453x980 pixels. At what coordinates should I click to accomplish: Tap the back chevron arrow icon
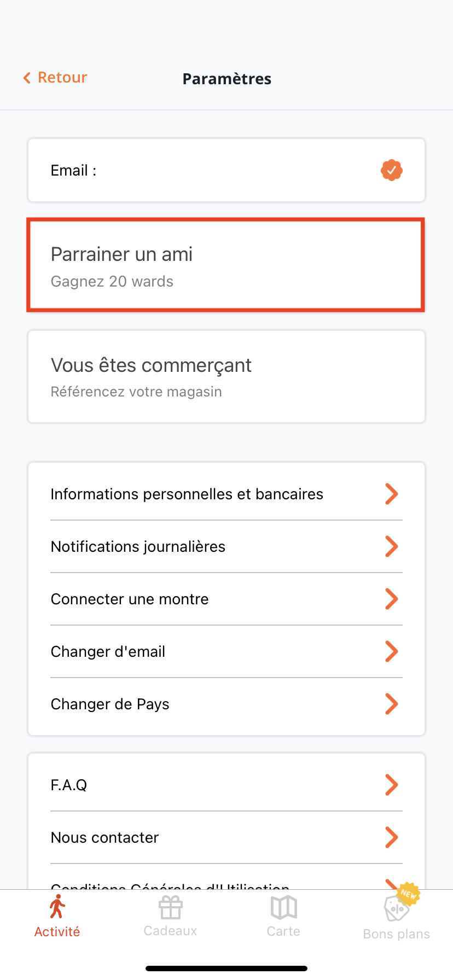pos(27,78)
